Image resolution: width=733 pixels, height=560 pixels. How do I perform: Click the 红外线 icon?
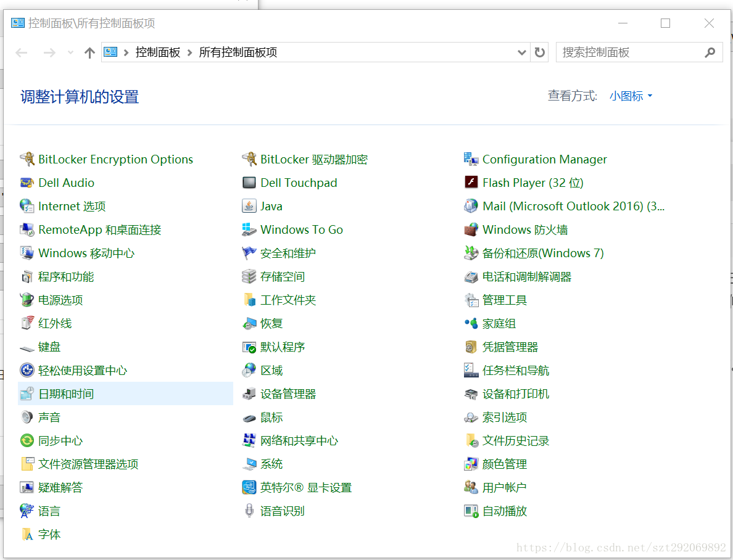click(27, 323)
